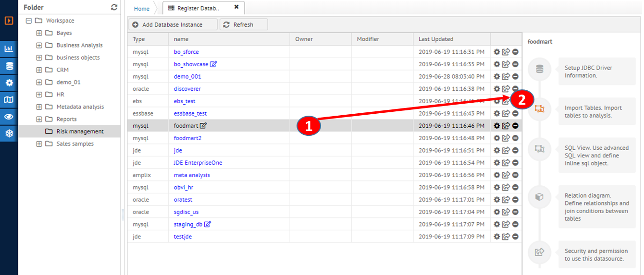Close the Register Database tab
This screenshot has height=275, width=644.
point(236,7)
